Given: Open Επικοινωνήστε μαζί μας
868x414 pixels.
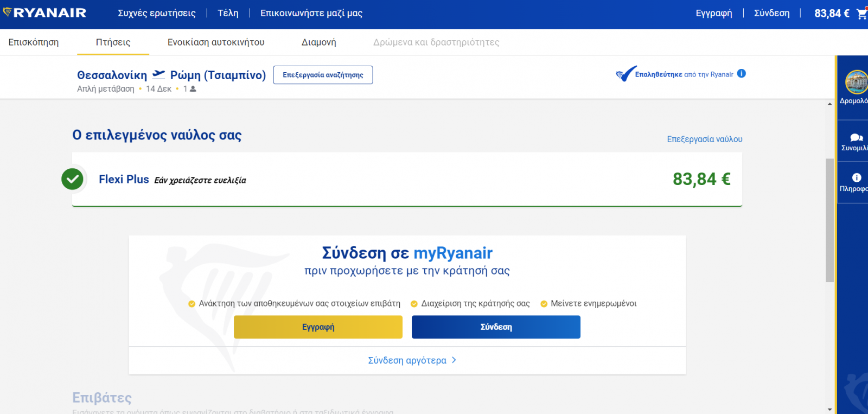Looking at the screenshot, I should pos(311,13).
